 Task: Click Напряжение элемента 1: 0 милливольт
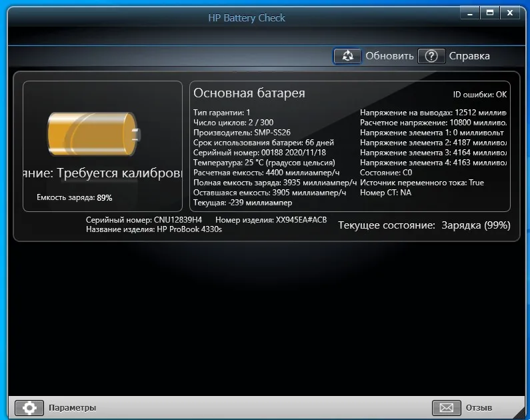click(x=431, y=133)
